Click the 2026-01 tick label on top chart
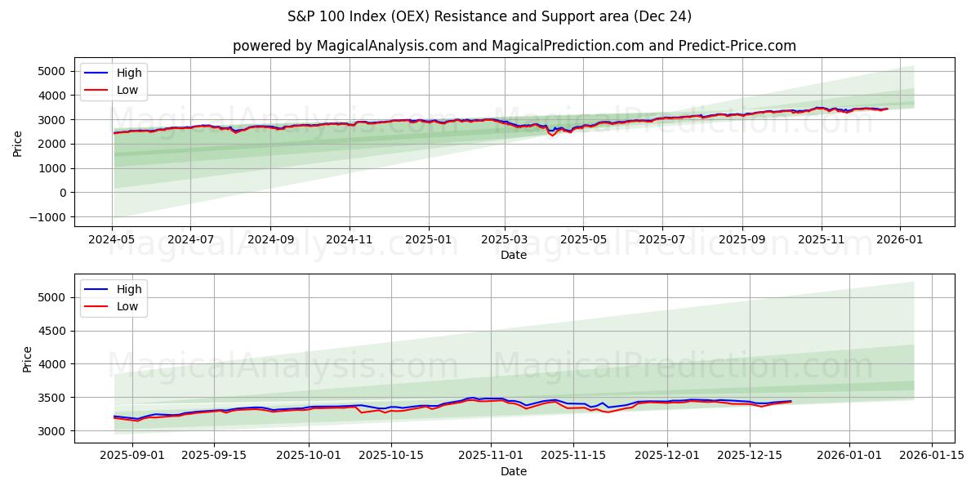Screen dimensions: 980x490 [x=898, y=237]
